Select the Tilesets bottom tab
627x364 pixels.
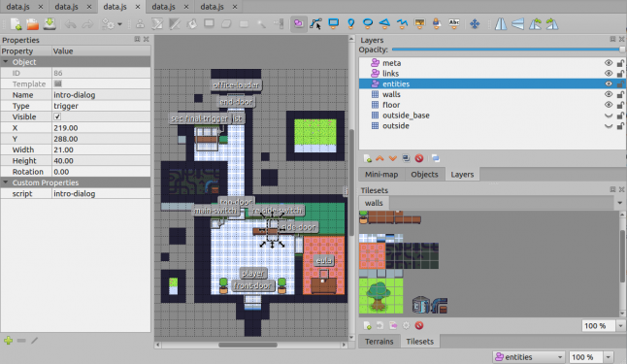click(x=420, y=342)
